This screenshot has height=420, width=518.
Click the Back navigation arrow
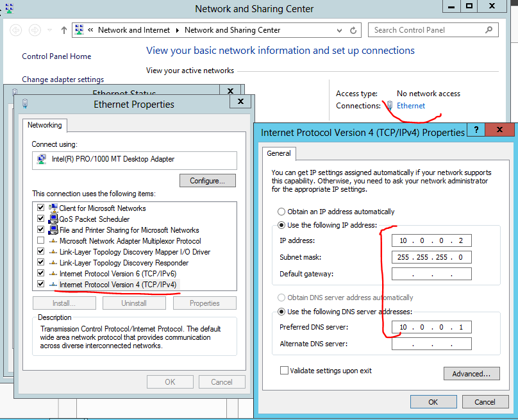[15, 30]
